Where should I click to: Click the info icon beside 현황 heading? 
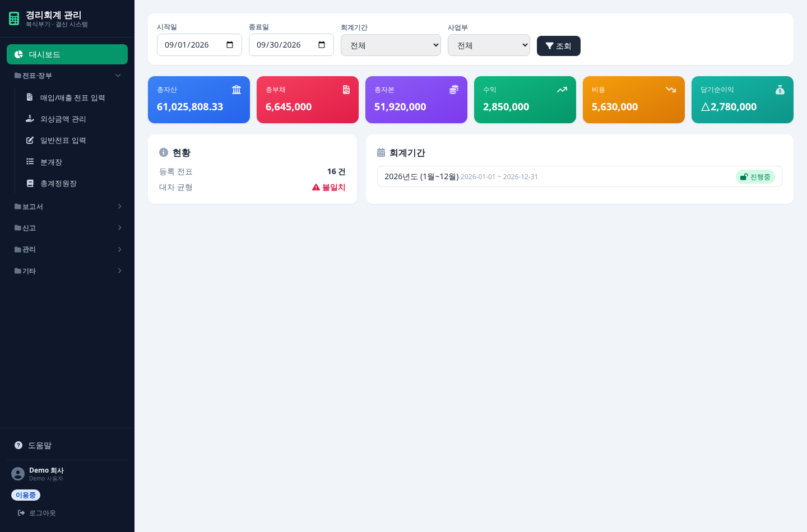point(164,152)
